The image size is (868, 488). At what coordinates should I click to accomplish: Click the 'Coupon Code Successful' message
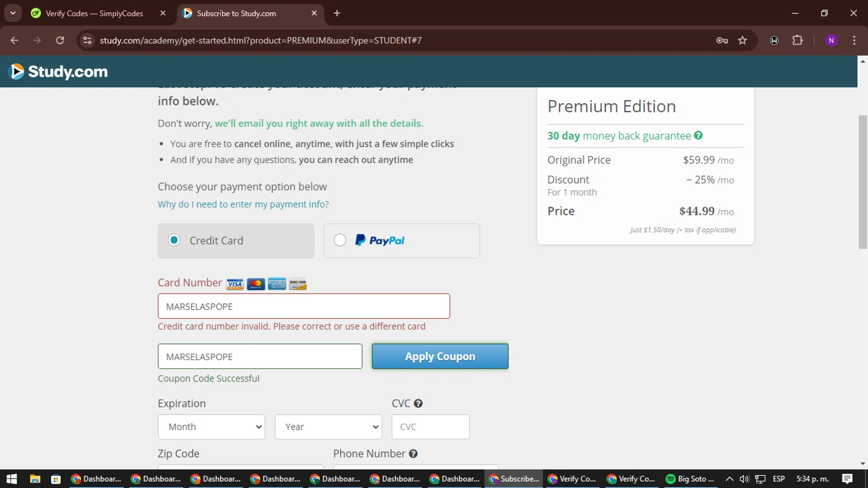click(x=208, y=379)
